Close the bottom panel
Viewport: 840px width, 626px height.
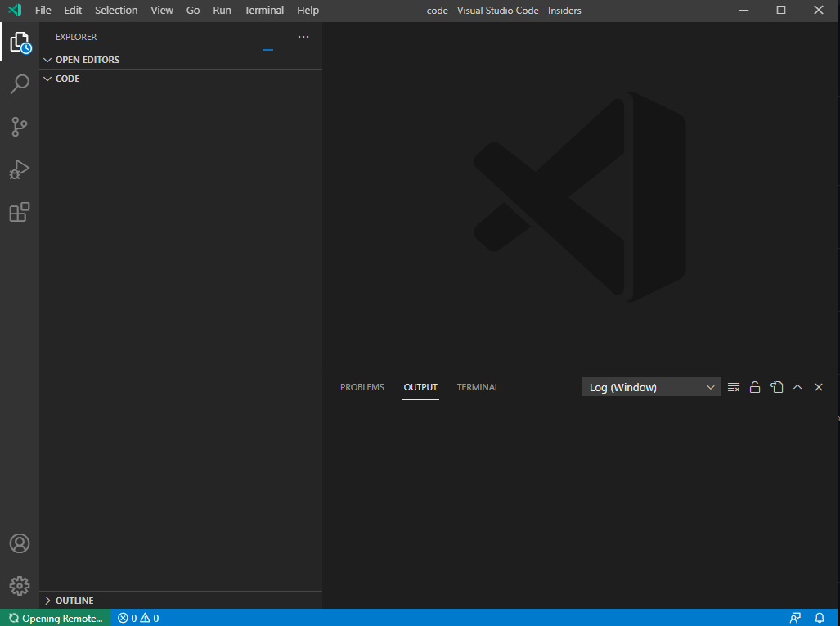coord(819,387)
